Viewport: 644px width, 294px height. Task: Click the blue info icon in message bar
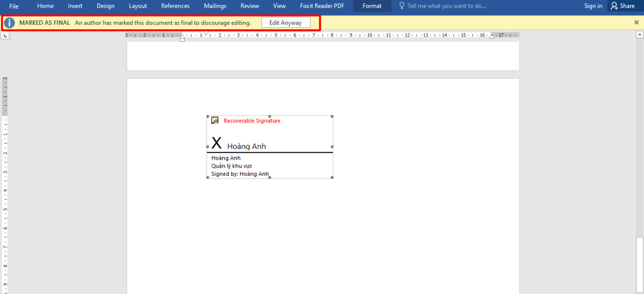(x=9, y=23)
